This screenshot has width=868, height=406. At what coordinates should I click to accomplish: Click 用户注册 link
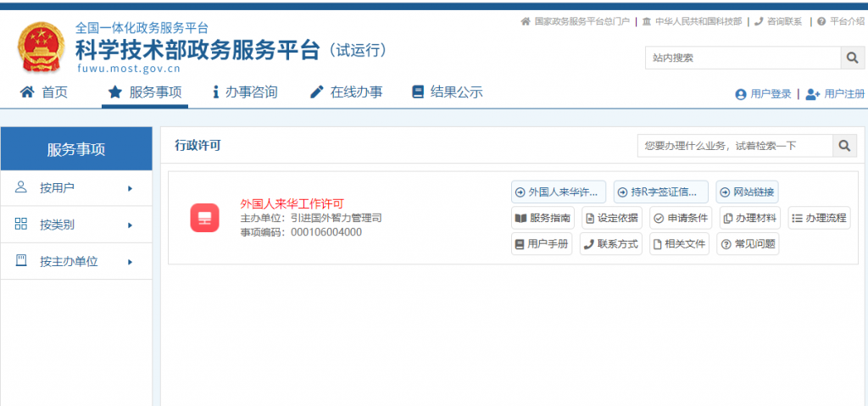(835, 94)
